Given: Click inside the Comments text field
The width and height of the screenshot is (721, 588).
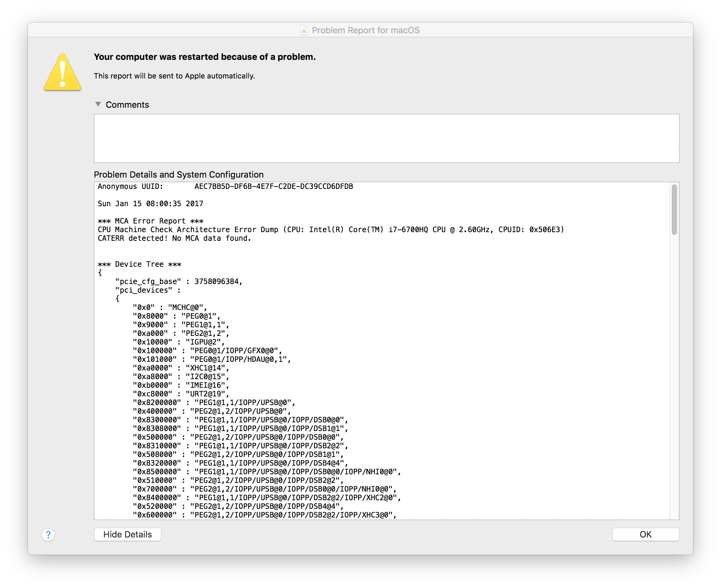Looking at the screenshot, I should tap(386, 138).
